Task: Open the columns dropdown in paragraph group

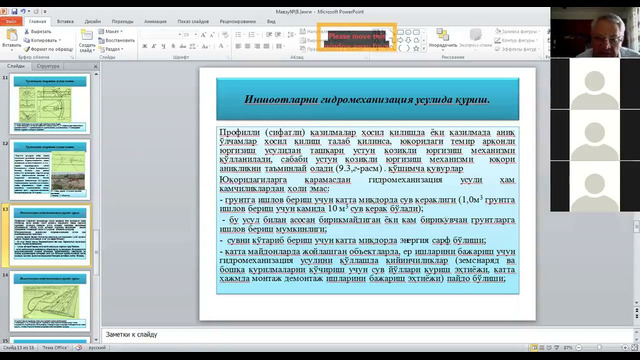Action: pyautogui.click(x=280, y=47)
